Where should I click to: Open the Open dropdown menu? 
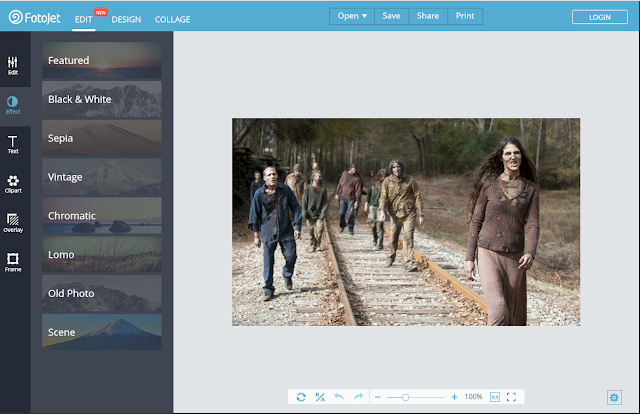[x=352, y=16]
